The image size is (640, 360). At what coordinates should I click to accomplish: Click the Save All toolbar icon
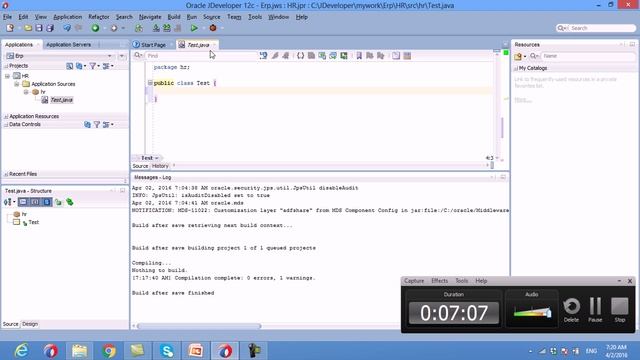pos(50,28)
